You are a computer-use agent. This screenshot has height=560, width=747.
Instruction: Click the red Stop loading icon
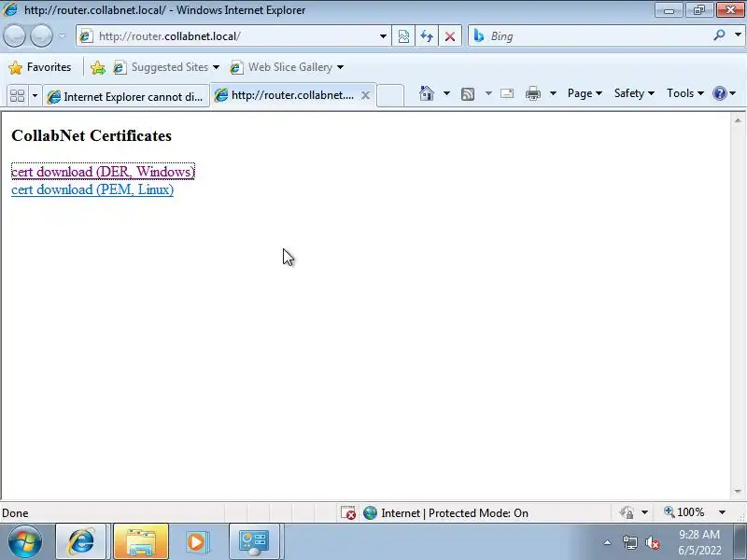pyautogui.click(x=450, y=36)
